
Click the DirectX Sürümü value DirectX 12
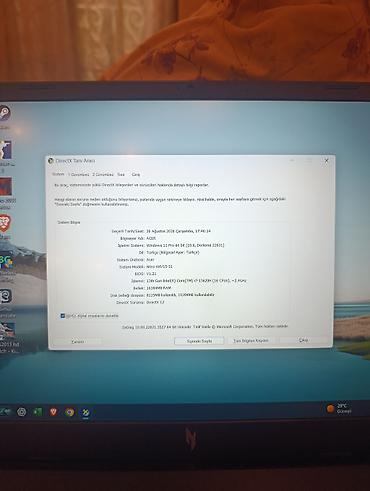pos(155,302)
